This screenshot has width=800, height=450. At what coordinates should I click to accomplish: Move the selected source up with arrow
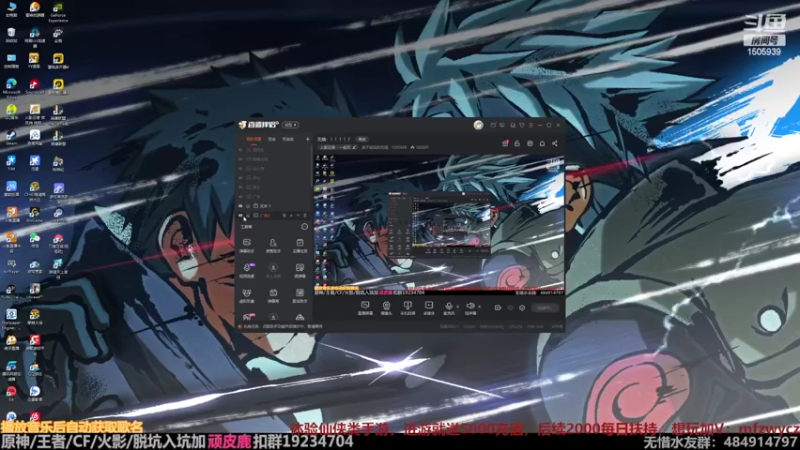(291, 215)
